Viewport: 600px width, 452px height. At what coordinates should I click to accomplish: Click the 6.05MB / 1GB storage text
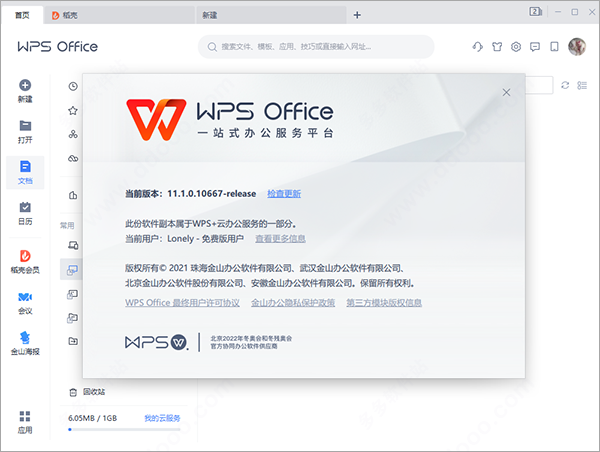pyautogui.click(x=93, y=418)
